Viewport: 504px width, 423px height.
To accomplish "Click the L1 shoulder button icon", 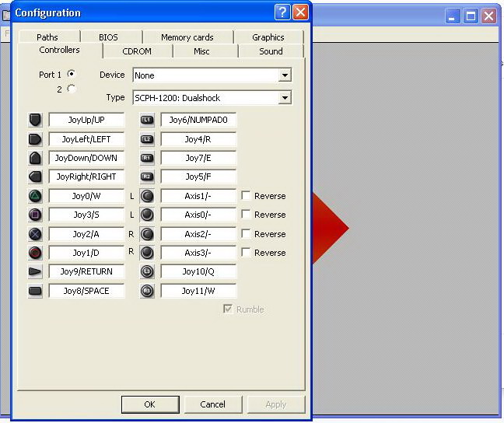I will coord(147,120).
